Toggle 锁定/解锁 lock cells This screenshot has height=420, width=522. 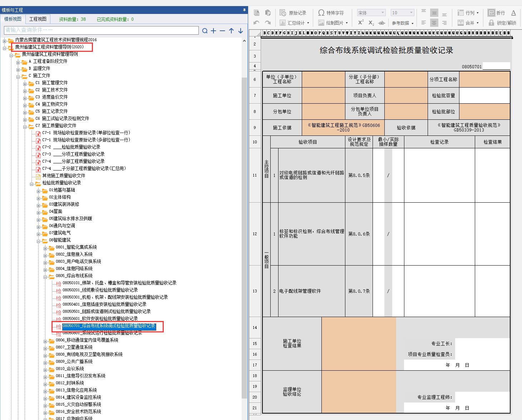[502, 23]
